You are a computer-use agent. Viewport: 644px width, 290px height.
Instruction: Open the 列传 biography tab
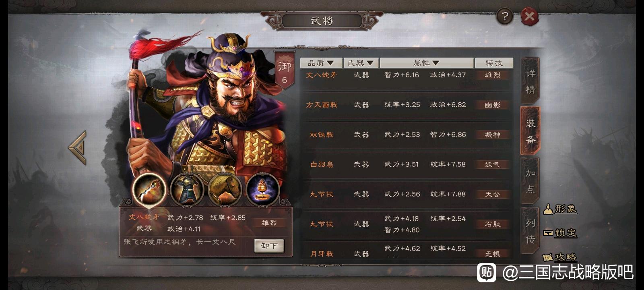530,231
